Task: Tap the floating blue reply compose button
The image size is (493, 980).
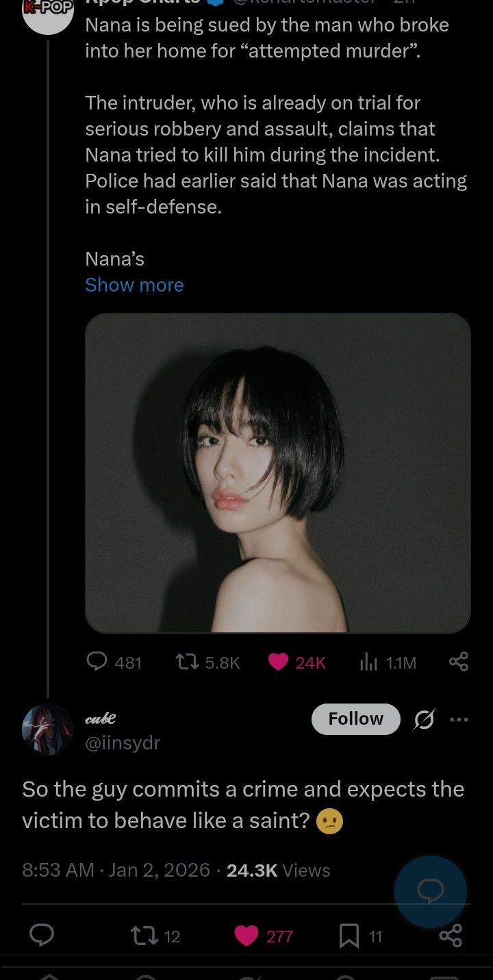Action: 430,891
